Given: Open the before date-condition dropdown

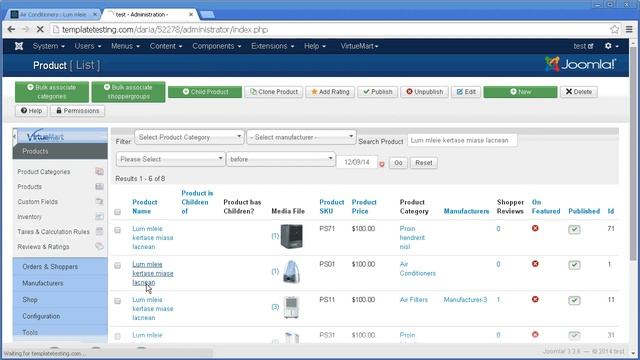Looking at the screenshot, I should [x=281, y=159].
